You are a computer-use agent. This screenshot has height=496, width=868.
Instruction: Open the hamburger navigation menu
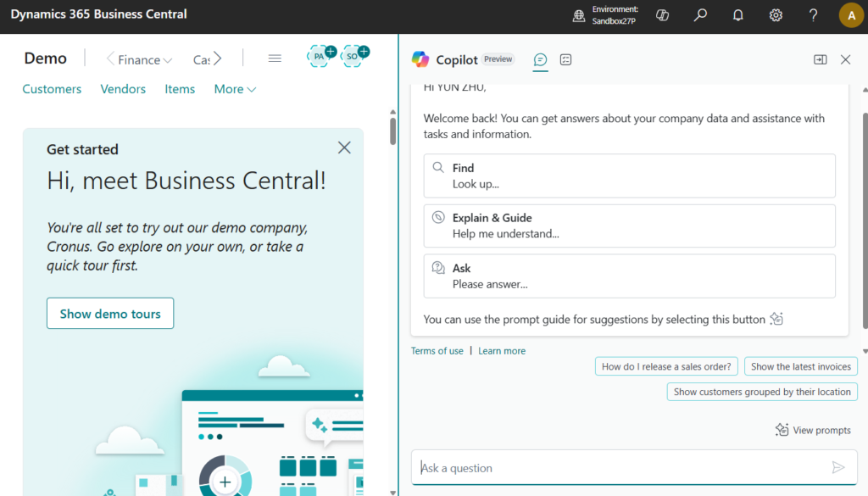(275, 59)
